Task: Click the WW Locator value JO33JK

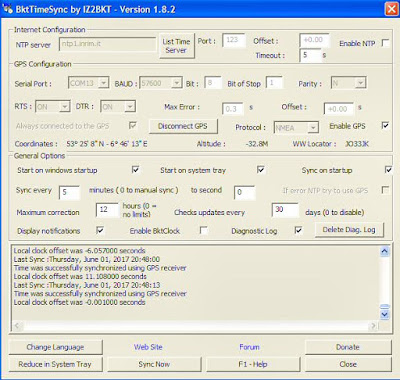Action: pos(357,144)
